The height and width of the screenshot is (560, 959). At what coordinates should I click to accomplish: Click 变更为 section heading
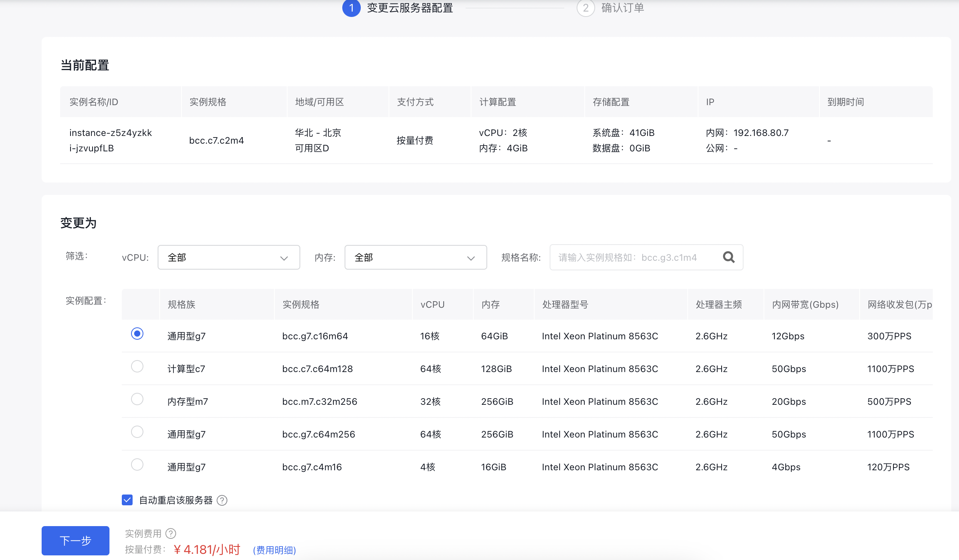pyautogui.click(x=79, y=223)
